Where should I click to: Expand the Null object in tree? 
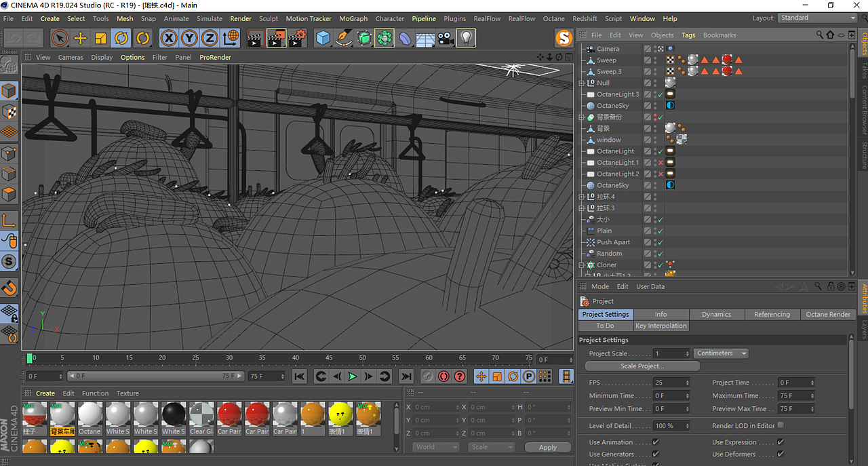click(581, 83)
